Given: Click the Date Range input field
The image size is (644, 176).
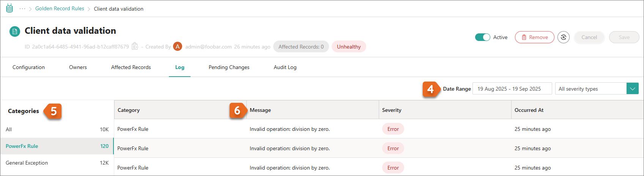Looking at the screenshot, I should tap(512, 89).
